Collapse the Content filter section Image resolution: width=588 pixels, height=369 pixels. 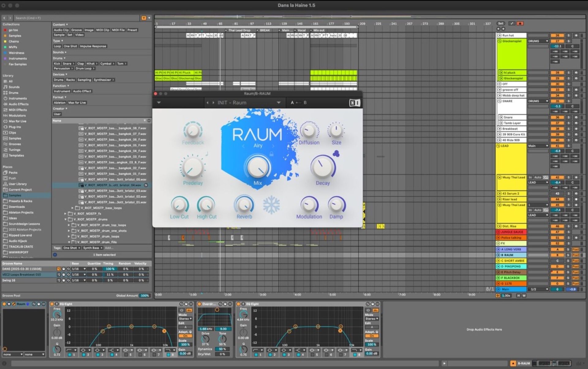point(67,24)
